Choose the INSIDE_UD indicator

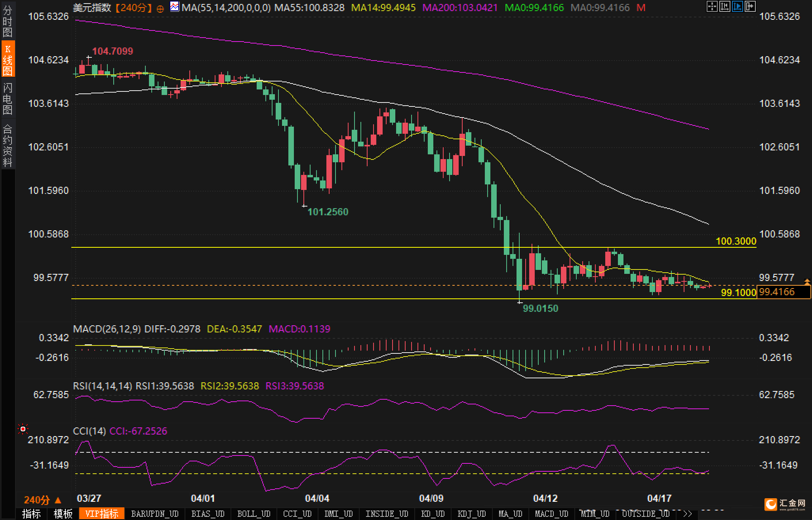click(x=387, y=514)
